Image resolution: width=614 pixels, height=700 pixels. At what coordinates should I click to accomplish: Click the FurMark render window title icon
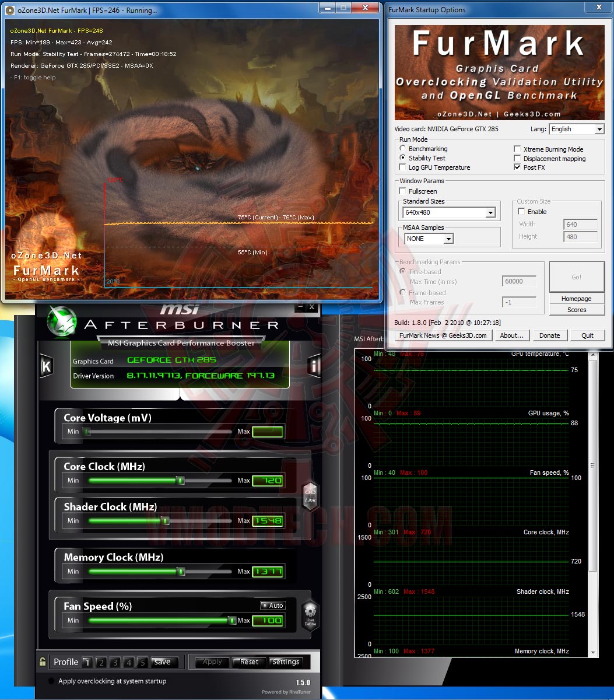(x=10, y=10)
